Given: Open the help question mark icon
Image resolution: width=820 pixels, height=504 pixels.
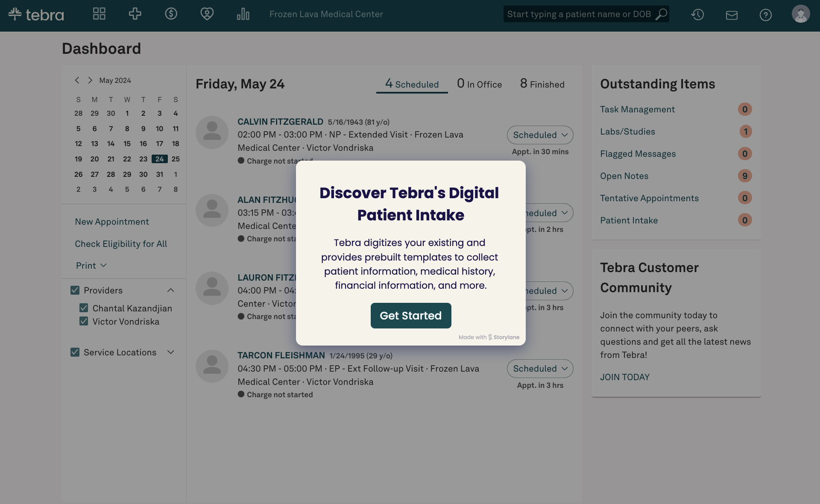Looking at the screenshot, I should (x=766, y=15).
